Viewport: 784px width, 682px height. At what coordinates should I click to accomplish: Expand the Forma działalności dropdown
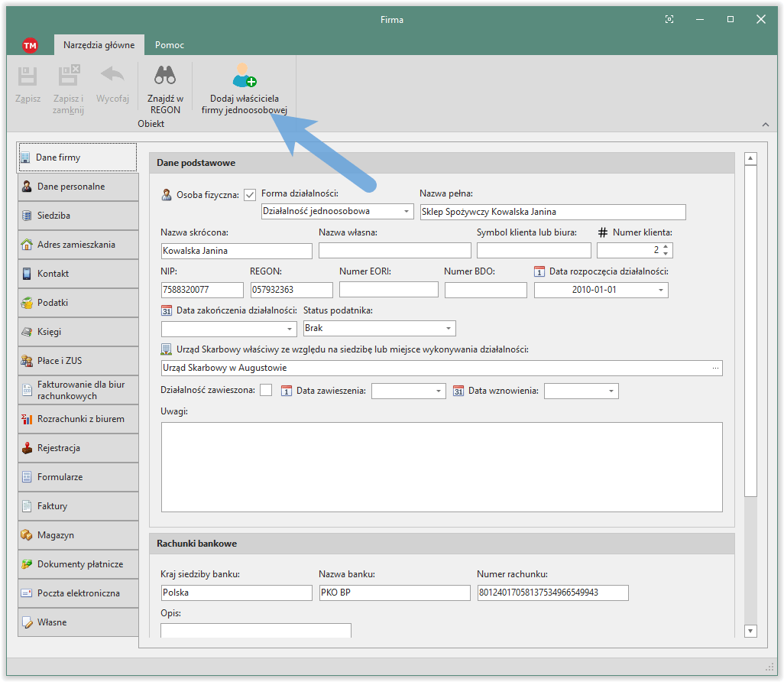click(406, 212)
